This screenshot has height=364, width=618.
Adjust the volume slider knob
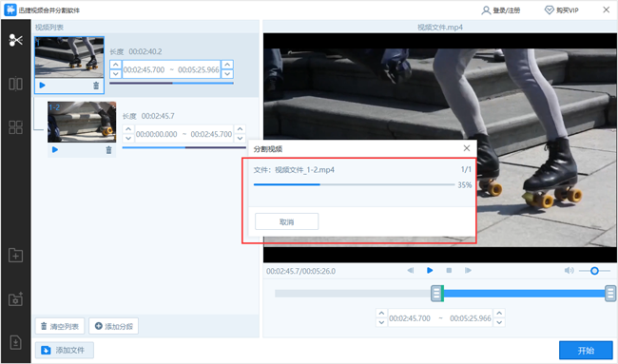pyautogui.click(x=594, y=271)
